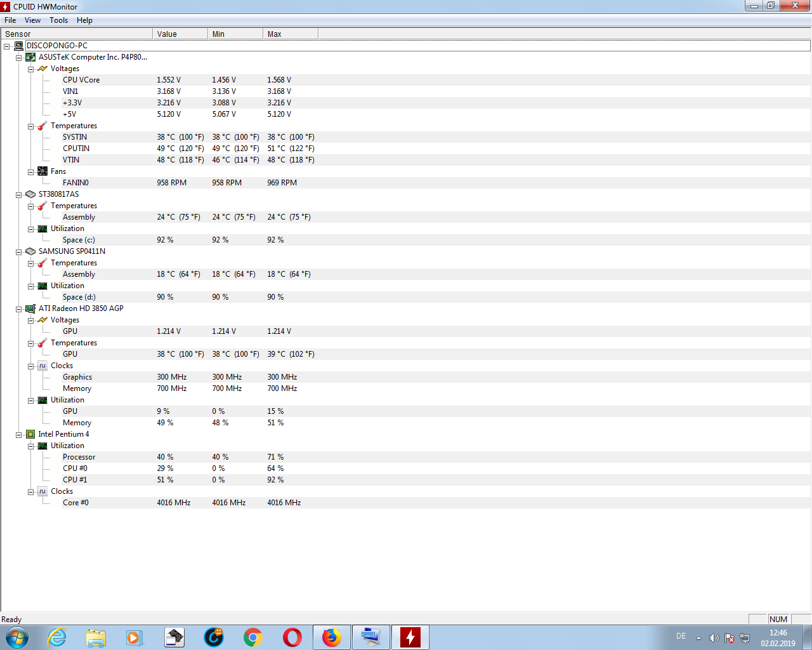
Task: Click the Voltages icon under ASUSTeK motherboard
Action: (x=43, y=69)
